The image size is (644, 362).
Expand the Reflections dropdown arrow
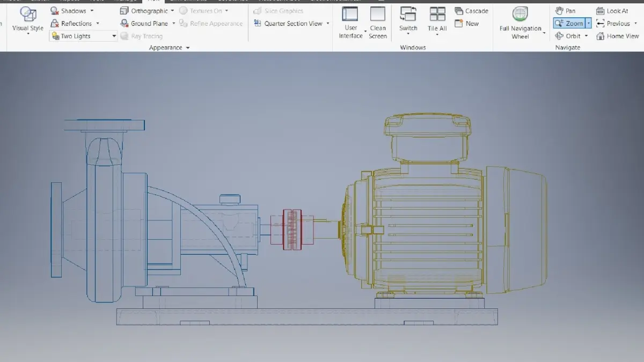click(x=98, y=24)
